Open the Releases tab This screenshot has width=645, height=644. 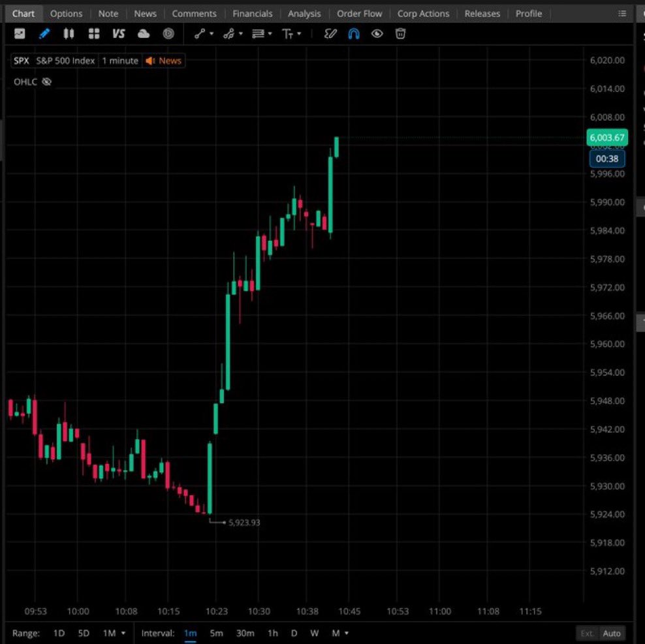point(482,14)
